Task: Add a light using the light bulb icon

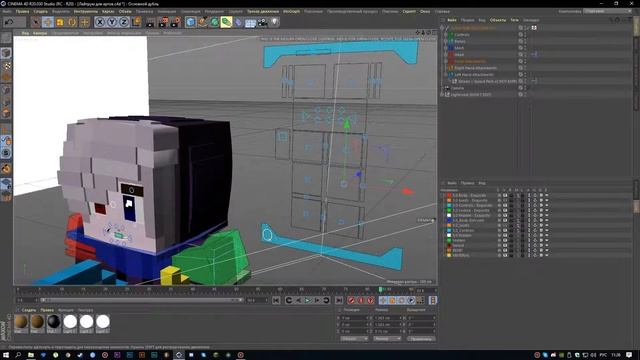Action: point(275,22)
